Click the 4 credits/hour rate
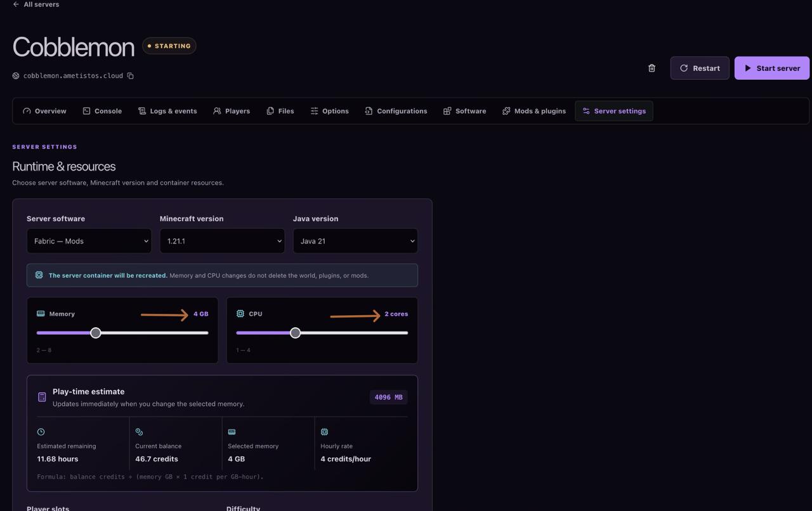 point(346,459)
